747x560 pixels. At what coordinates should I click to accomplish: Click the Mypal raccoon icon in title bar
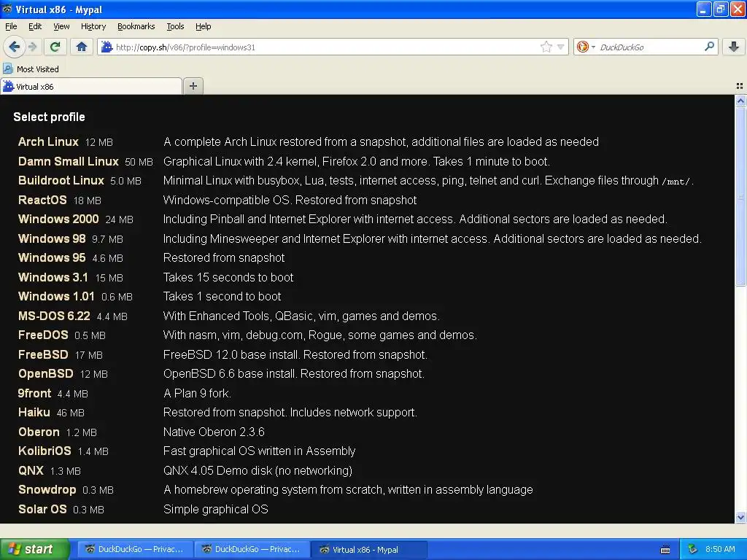(x=7, y=9)
